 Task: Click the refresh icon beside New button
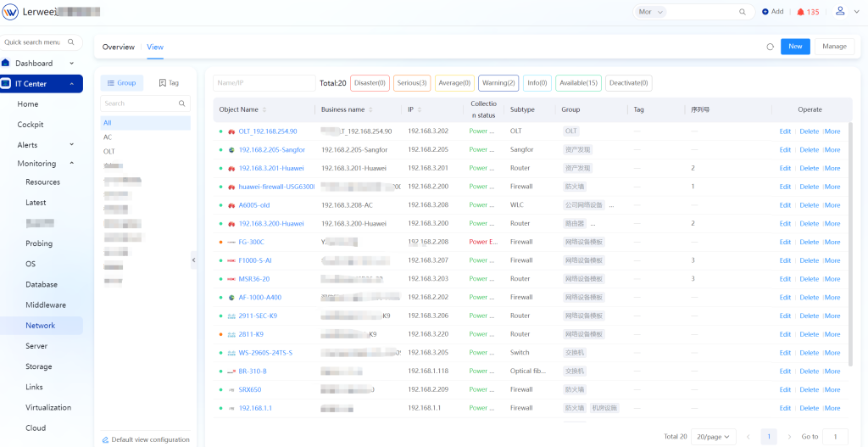tap(770, 47)
